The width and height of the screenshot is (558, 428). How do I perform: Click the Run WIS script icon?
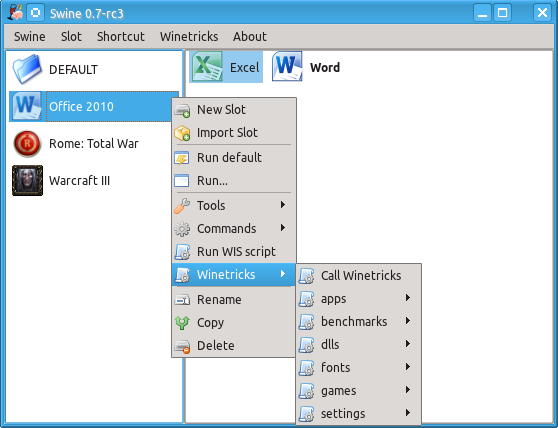click(182, 252)
